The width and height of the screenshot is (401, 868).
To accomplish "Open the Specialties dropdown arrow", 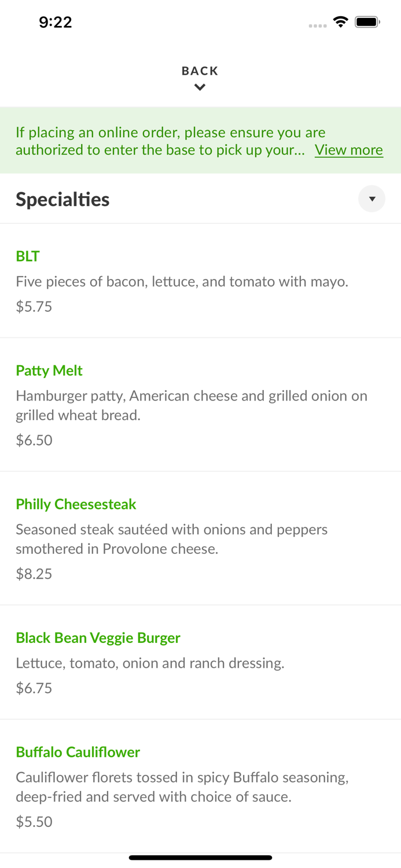I will [x=372, y=198].
